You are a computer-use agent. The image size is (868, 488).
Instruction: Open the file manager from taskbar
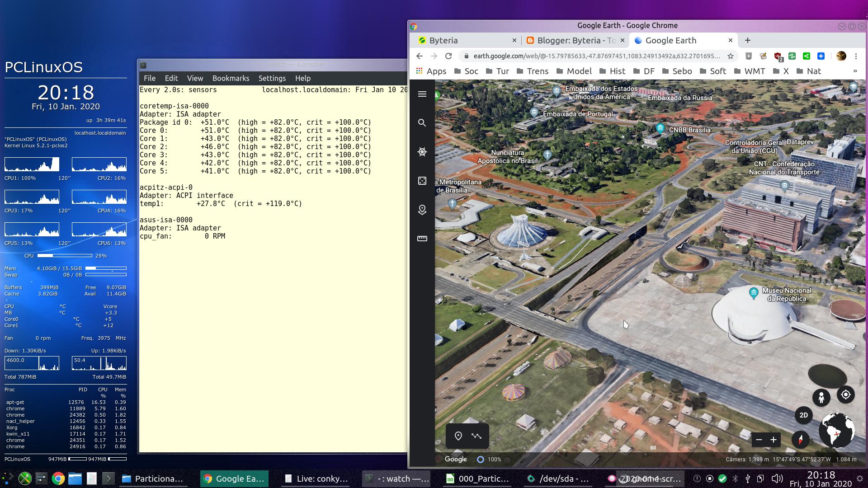click(75, 479)
